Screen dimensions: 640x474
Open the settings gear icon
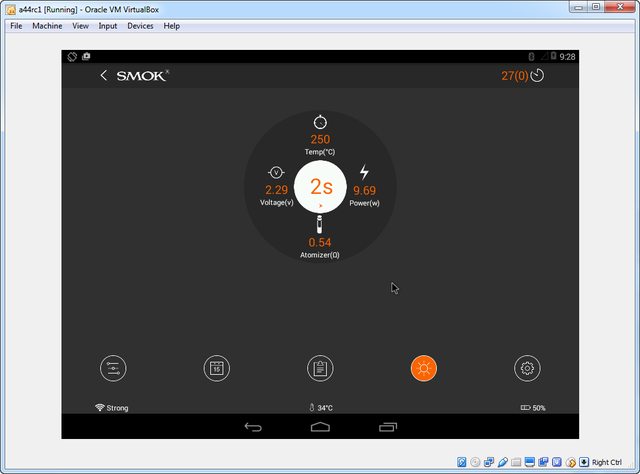coord(527,368)
